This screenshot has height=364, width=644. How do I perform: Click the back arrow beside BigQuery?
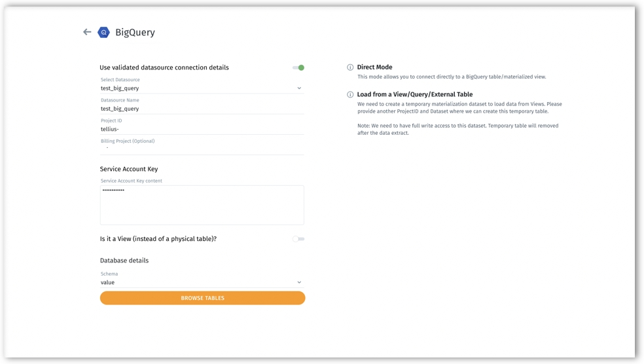pyautogui.click(x=87, y=32)
